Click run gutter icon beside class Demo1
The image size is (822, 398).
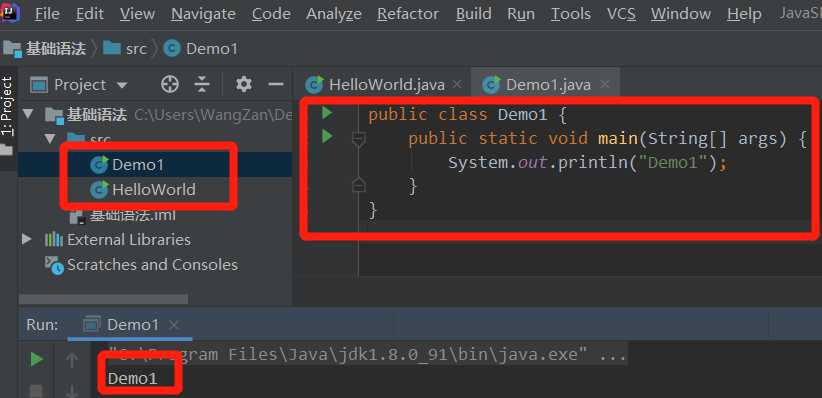[x=327, y=113]
